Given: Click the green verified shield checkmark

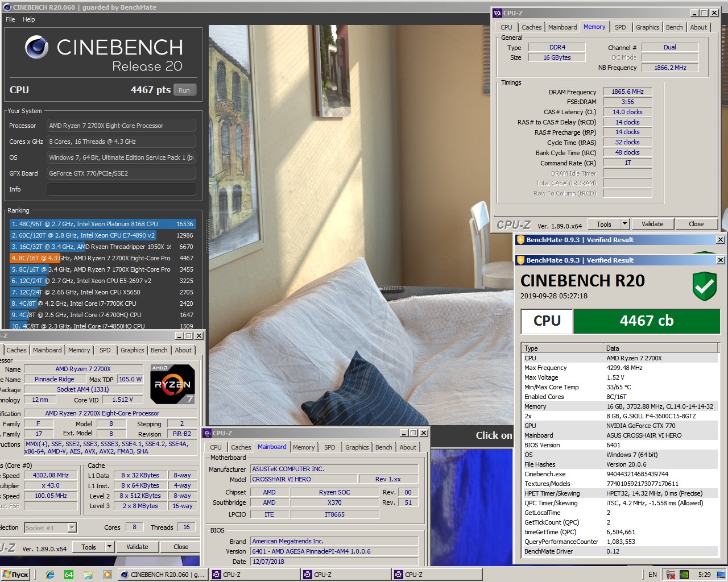Looking at the screenshot, I should 704,286.
